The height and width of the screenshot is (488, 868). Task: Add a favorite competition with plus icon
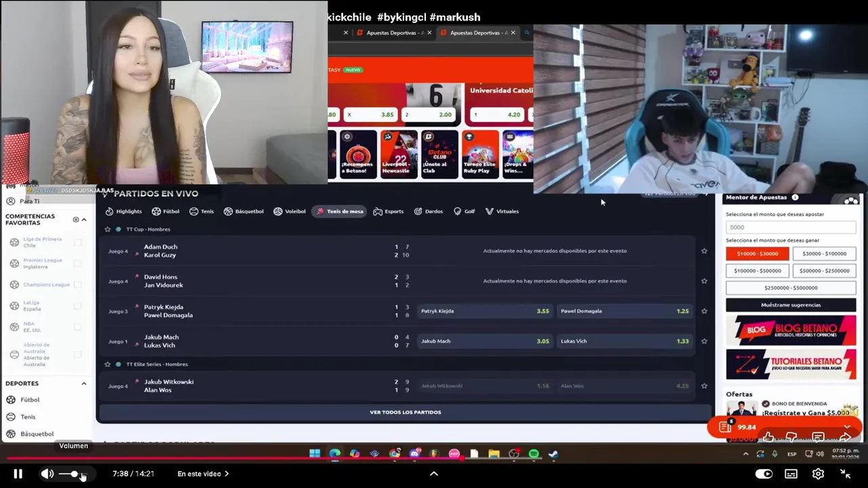[76, 220]
